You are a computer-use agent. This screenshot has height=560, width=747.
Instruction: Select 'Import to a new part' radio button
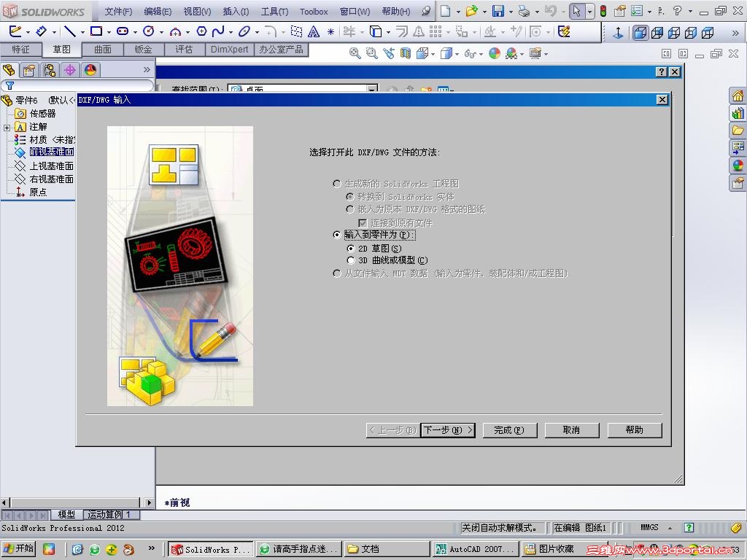tap(337, 235)
